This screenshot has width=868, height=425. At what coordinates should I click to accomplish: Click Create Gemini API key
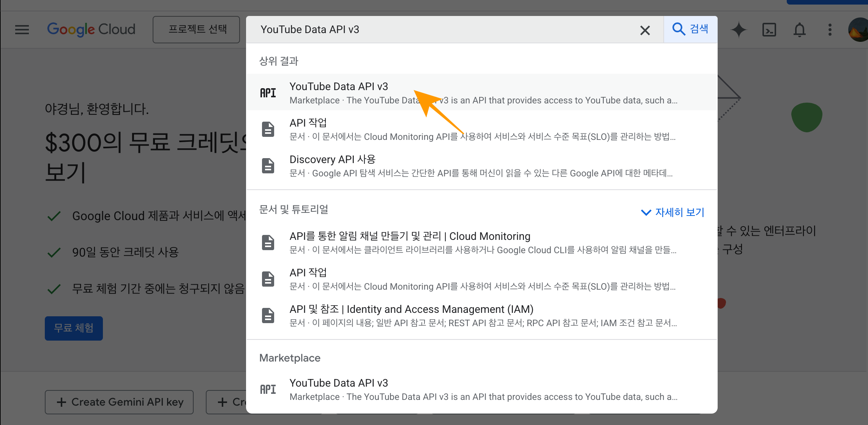coord(119,402)
